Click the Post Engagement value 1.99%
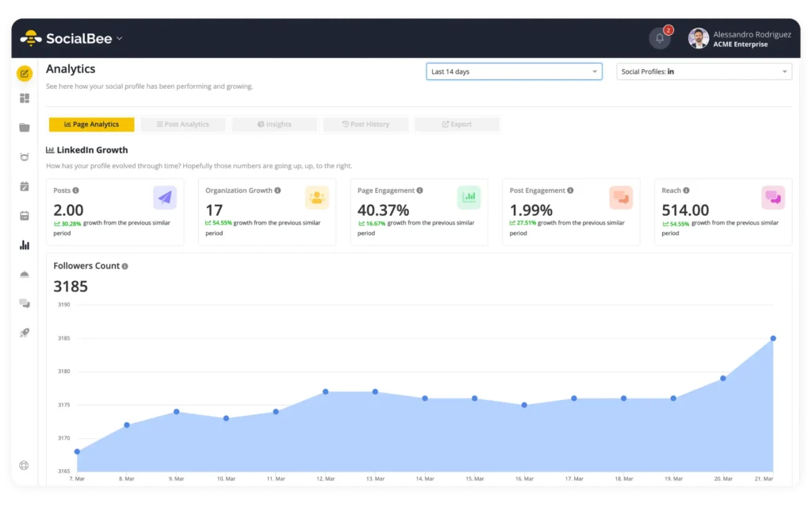Screen dimensions: 812x508 (x=530, y=210)
